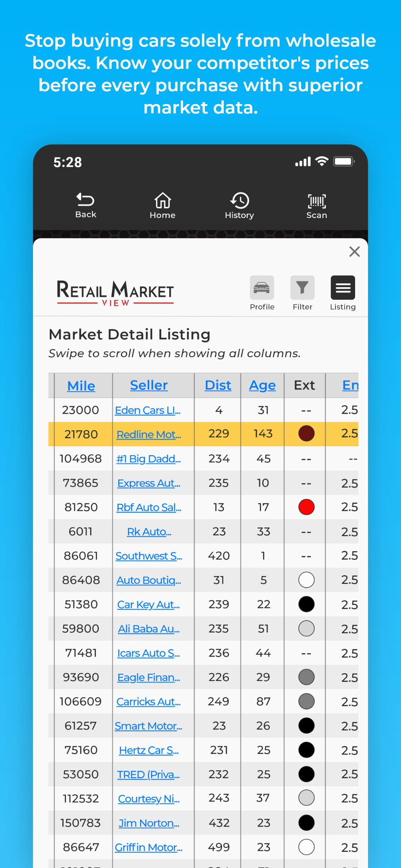This screenshot has height=868, width=401.
Task: Open the Rk Auto... seller link
Action: [x=149, y=532]
